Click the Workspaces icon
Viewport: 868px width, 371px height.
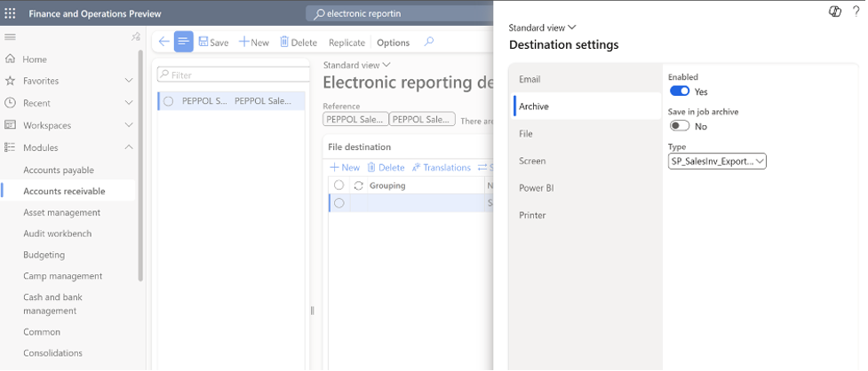coord(10,125)
